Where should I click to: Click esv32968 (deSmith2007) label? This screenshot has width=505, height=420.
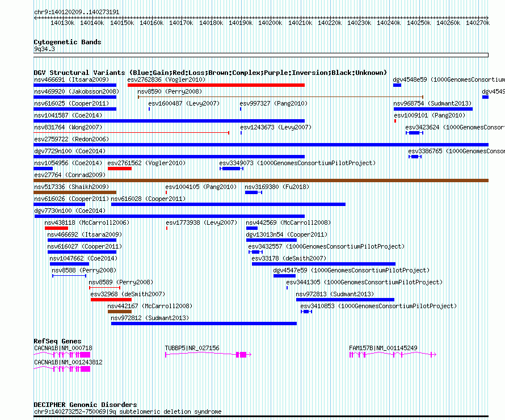click(128, 294)
